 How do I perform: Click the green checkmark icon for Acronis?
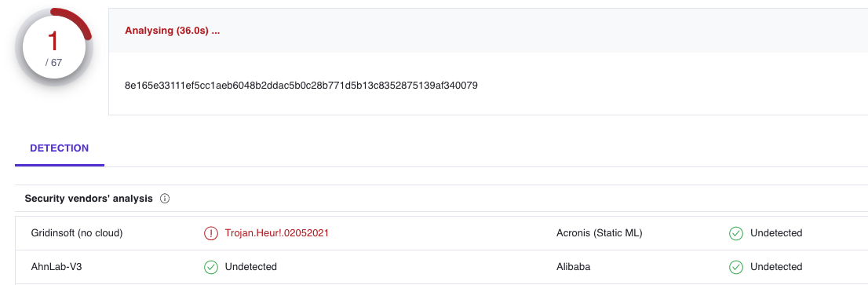coord(735,233)
